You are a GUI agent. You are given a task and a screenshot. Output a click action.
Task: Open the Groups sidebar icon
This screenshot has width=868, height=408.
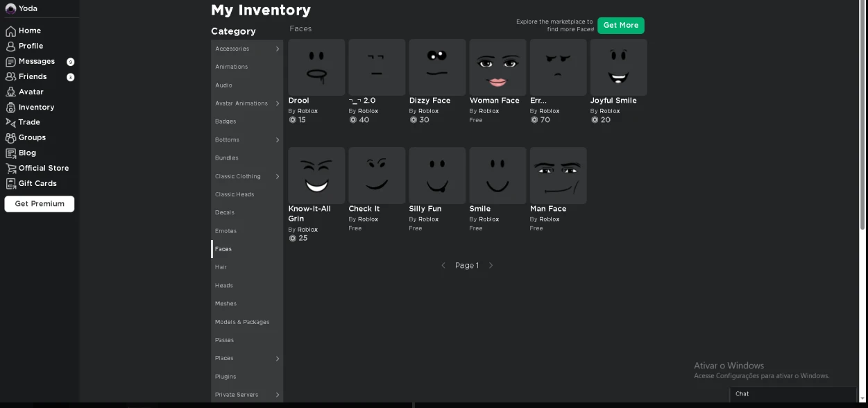[10, 138]
